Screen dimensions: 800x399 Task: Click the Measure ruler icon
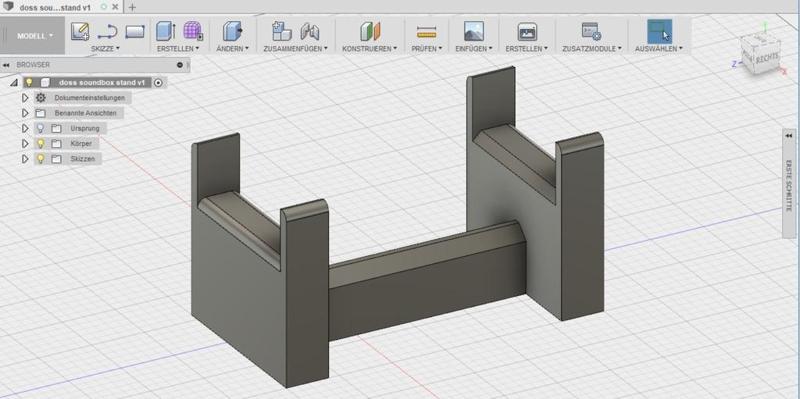coord(427,32)
